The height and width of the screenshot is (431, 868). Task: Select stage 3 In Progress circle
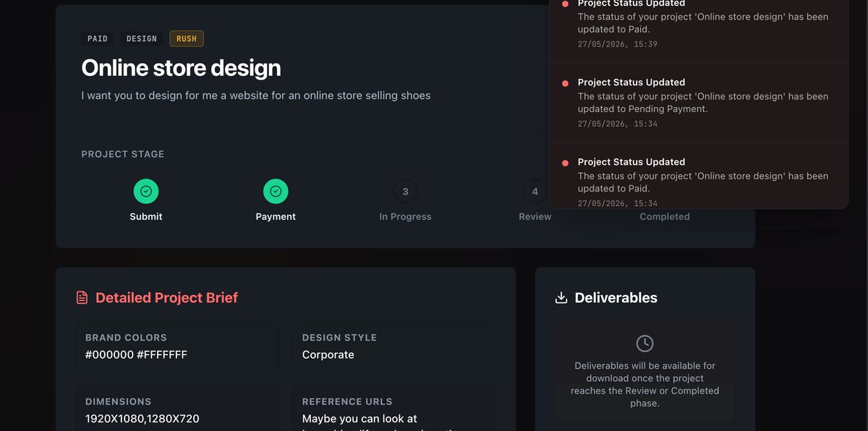tap(405, 192)
